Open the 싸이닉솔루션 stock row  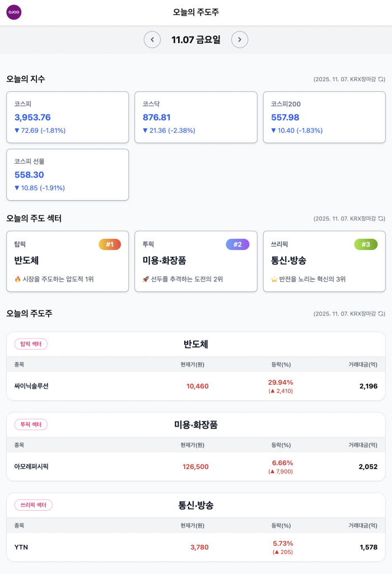[196, 386]
